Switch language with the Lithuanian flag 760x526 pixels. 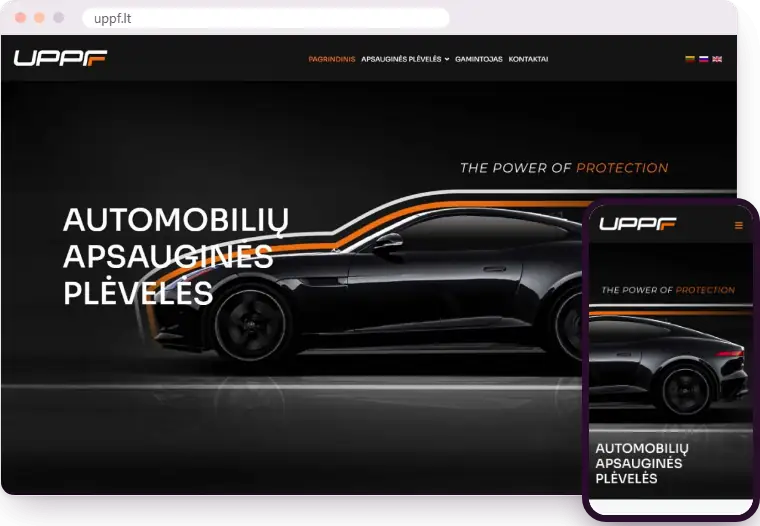tap(690, 59)
